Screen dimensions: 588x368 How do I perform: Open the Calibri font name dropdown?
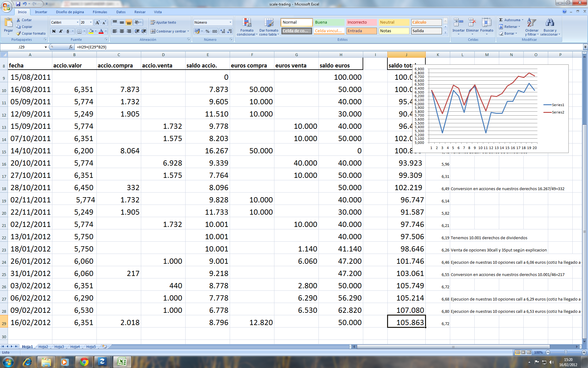click(x=77, y=22)
